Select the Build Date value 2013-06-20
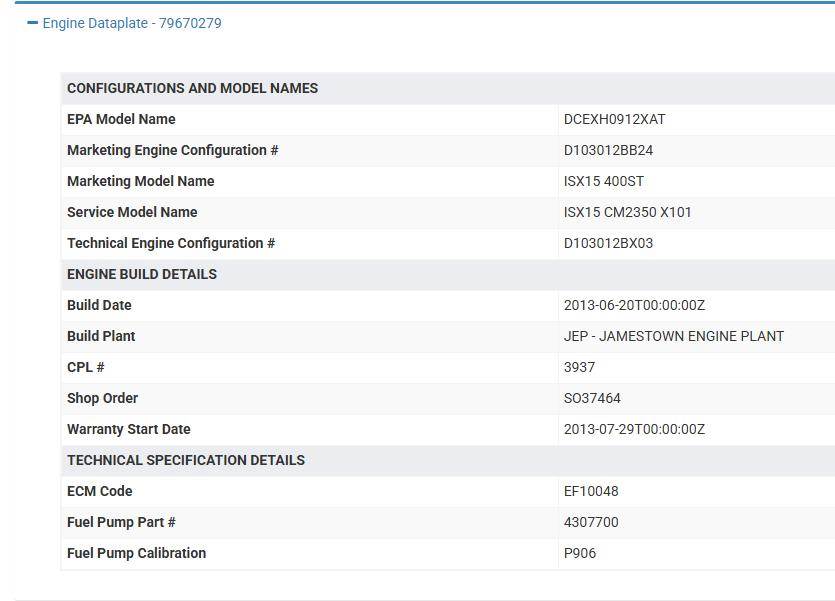835x601 pixels. pyautogui.click(x=634, y=305)
